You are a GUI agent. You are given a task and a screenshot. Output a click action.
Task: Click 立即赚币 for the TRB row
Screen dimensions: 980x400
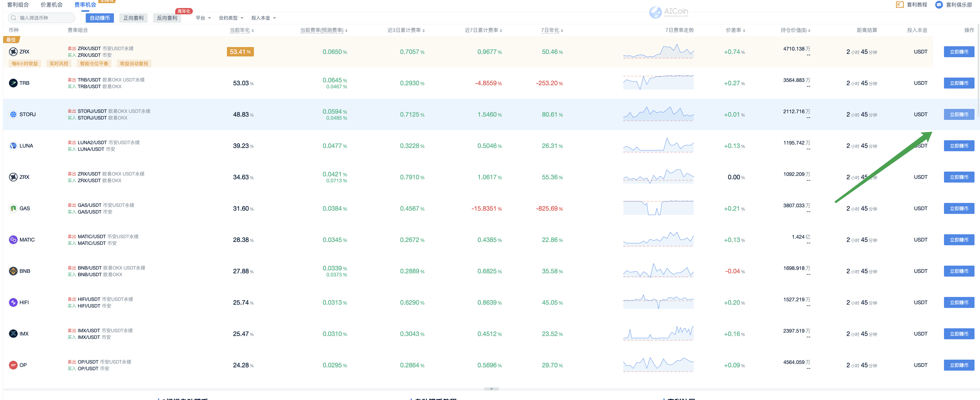[x=959, y=83]
